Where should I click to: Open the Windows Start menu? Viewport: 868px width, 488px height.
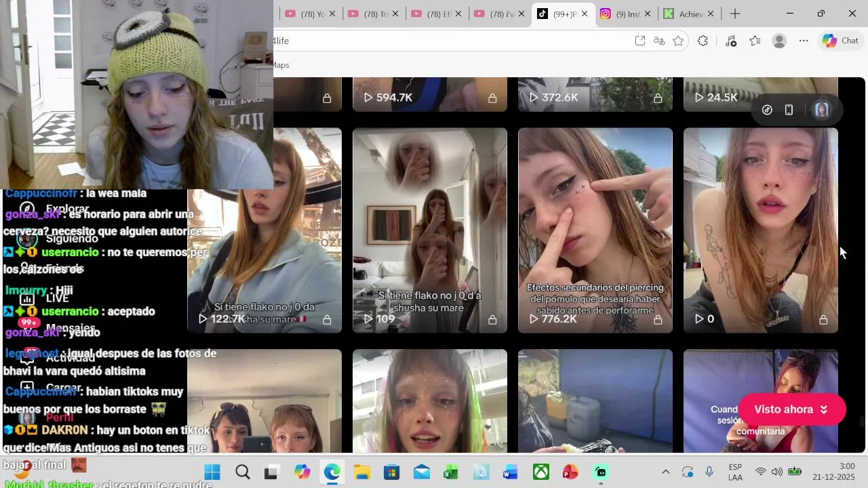tap(212, 472)
